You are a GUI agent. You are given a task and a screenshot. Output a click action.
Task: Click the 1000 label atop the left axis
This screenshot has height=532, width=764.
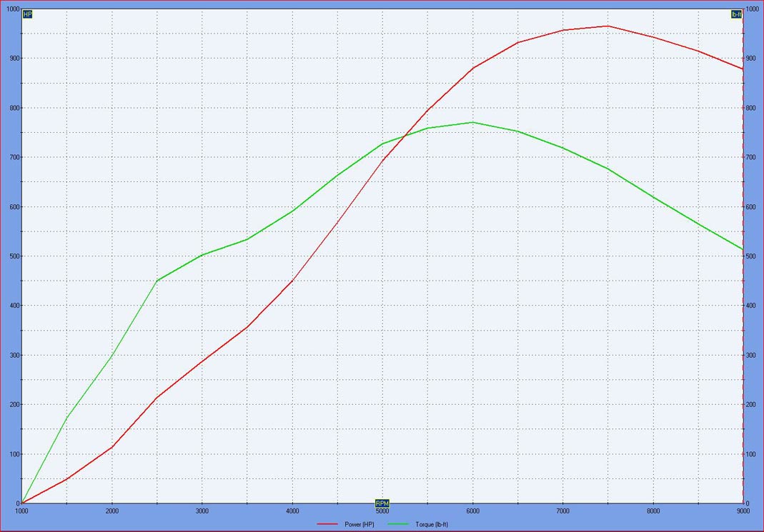(x=12, y=9)
